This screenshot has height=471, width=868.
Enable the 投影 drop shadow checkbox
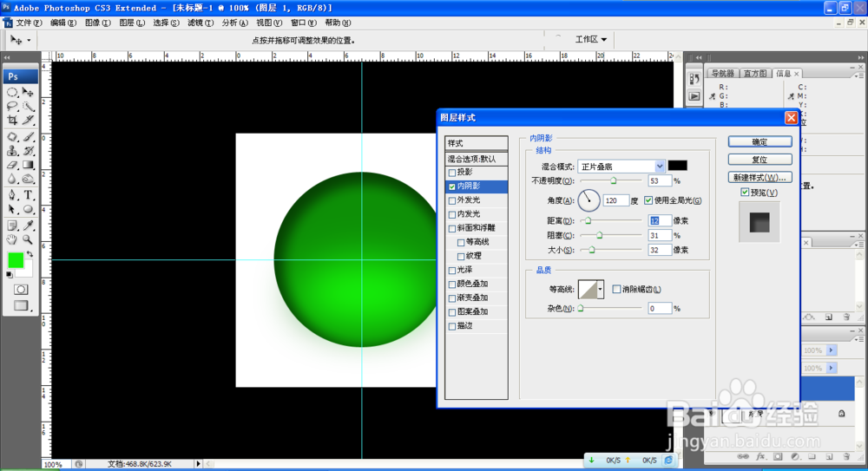(x=452, y=173)
